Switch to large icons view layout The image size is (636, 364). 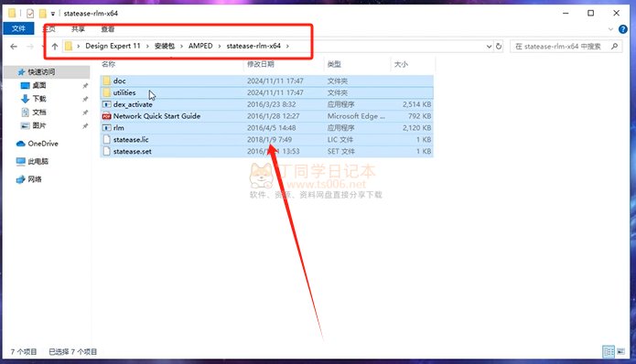click(x=621, y=351)
